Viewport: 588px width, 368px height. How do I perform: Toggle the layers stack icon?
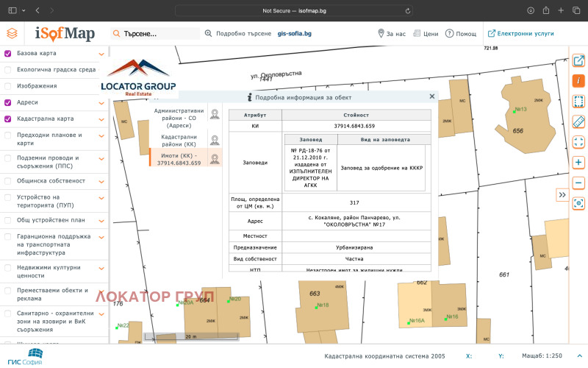click(x=12, y=34)
